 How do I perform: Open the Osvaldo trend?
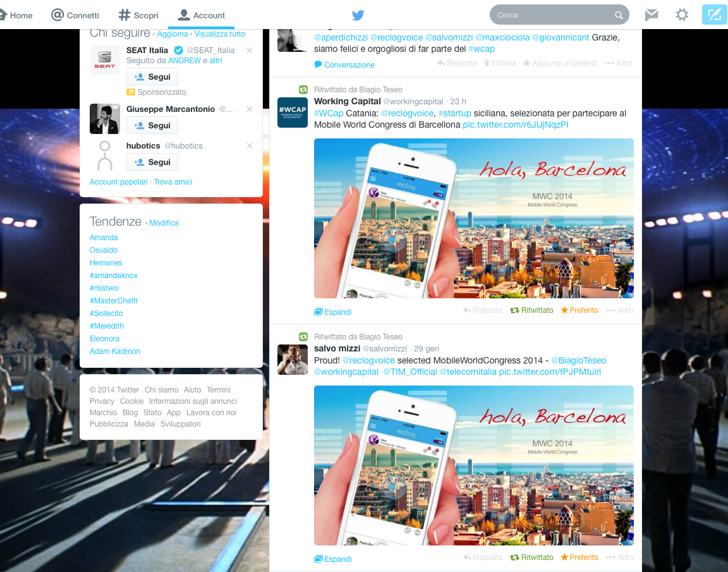[x=104, y=250]
